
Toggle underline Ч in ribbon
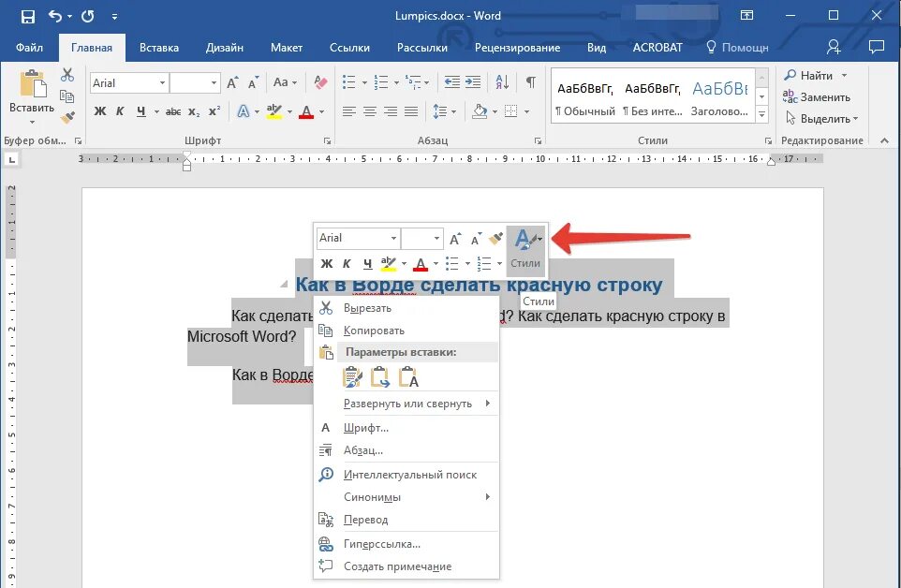click(141, 111)
